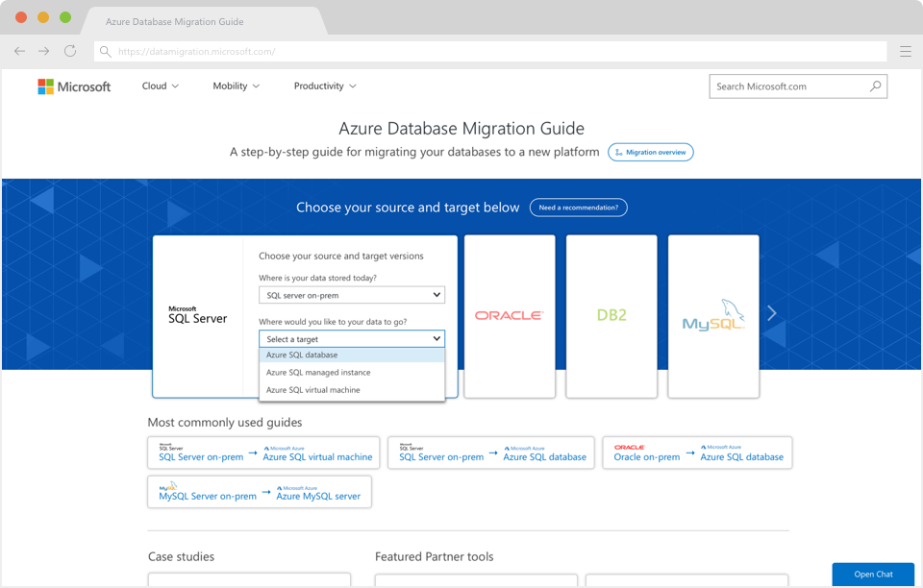Open the browser hamburger menu

pos(906,51)
